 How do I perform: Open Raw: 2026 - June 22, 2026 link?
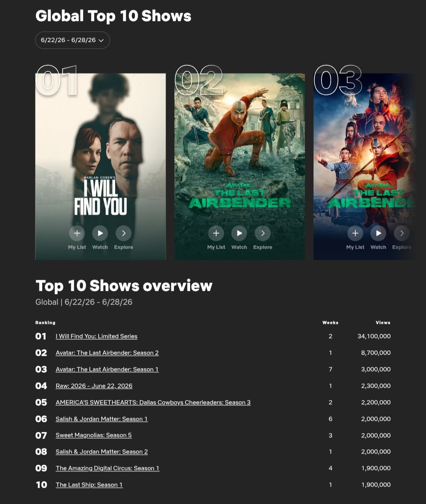pos(94,386)
